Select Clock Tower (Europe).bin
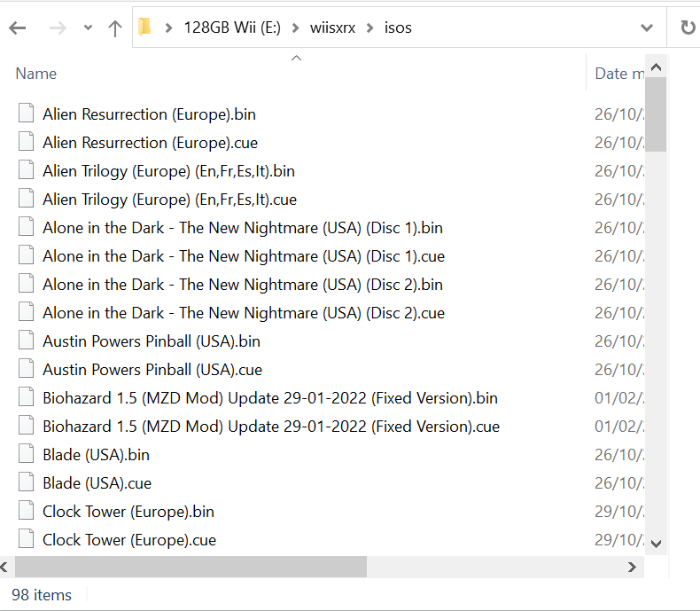The height and width of the screenshot is (611, 700). (x=128, y=512)
